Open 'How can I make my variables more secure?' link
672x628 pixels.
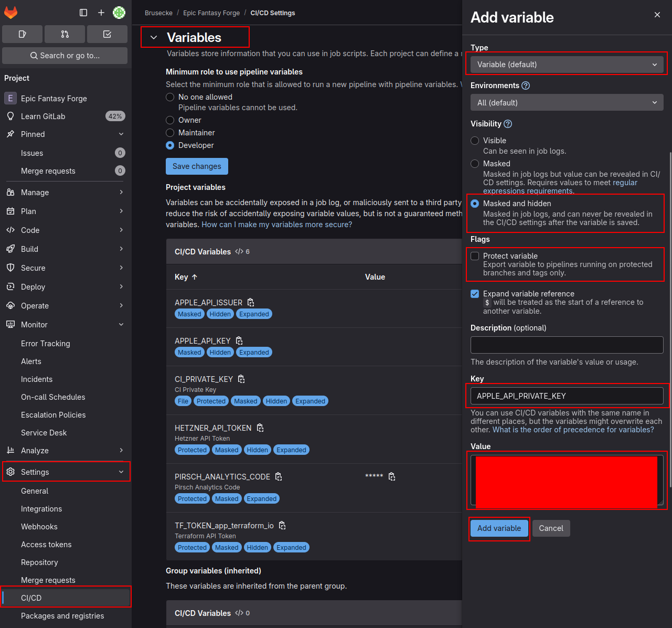(x=277, y=225)
